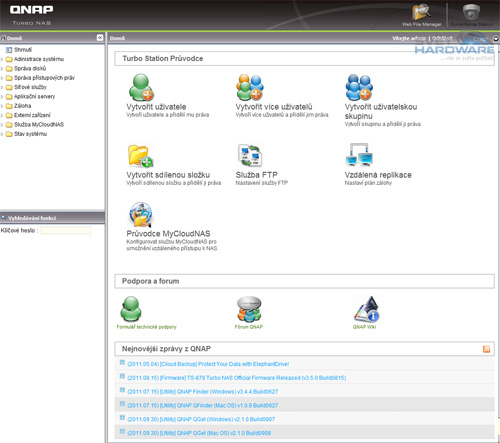Select Externí zařízení in the tree
The image size is (500, 443).
pos(32,115)
